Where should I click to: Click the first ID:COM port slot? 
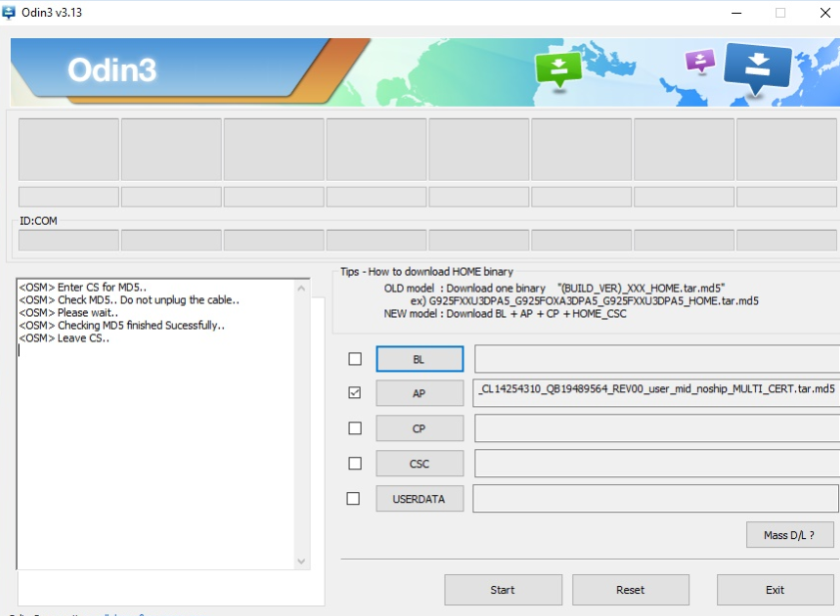69,241
